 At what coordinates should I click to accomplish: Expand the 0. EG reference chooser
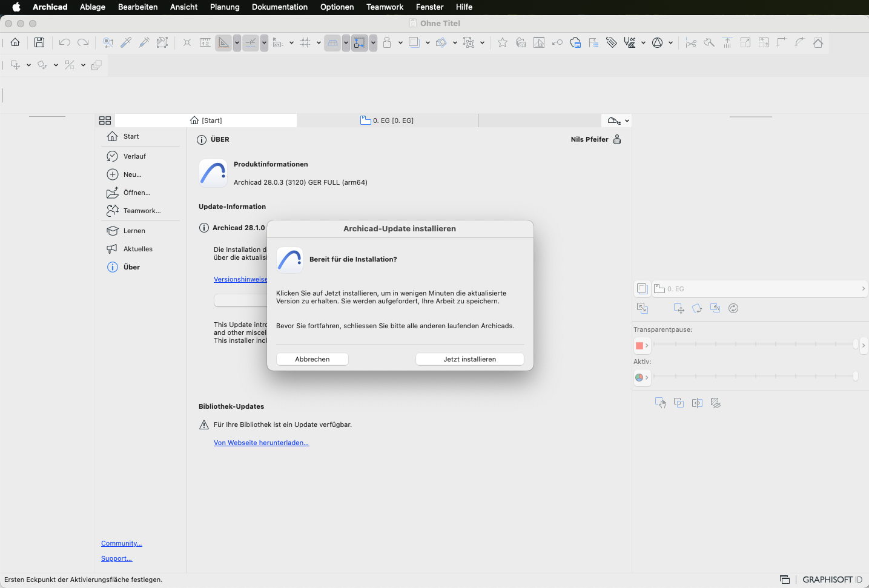[x=760, y=289]
